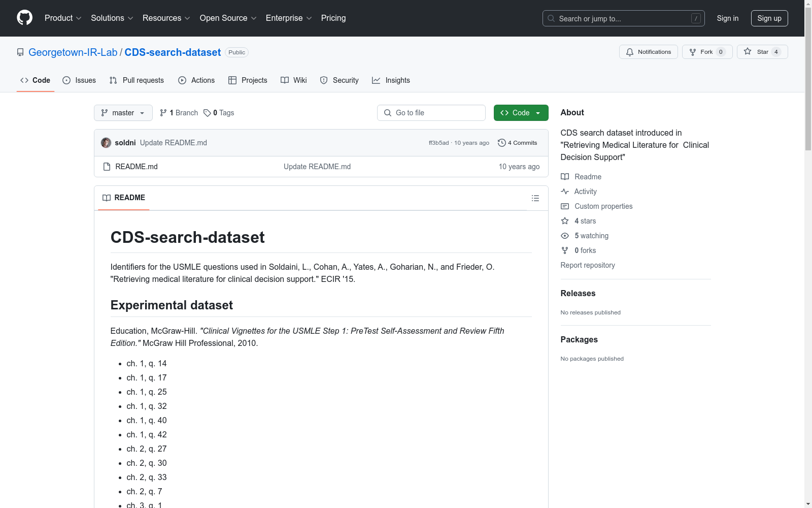Select the Code tab

point(35,80)
